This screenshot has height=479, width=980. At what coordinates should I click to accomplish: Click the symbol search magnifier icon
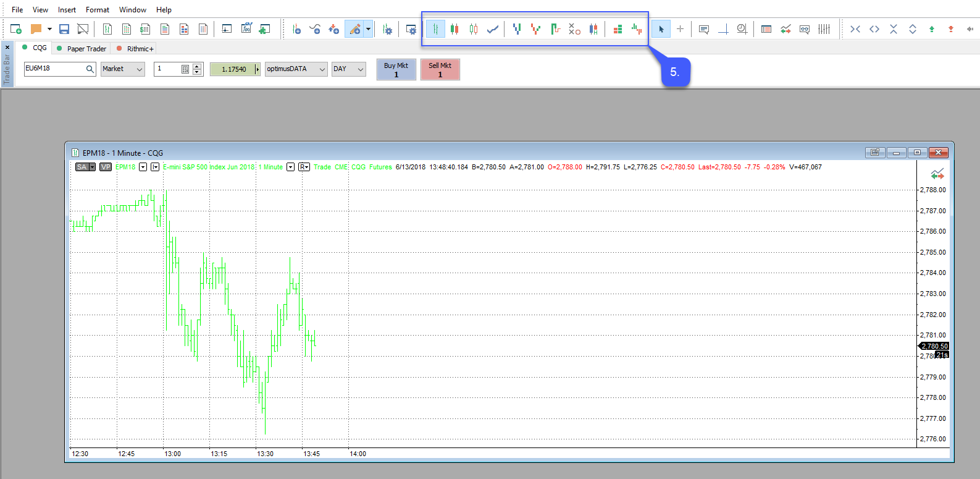pos(90,69)
